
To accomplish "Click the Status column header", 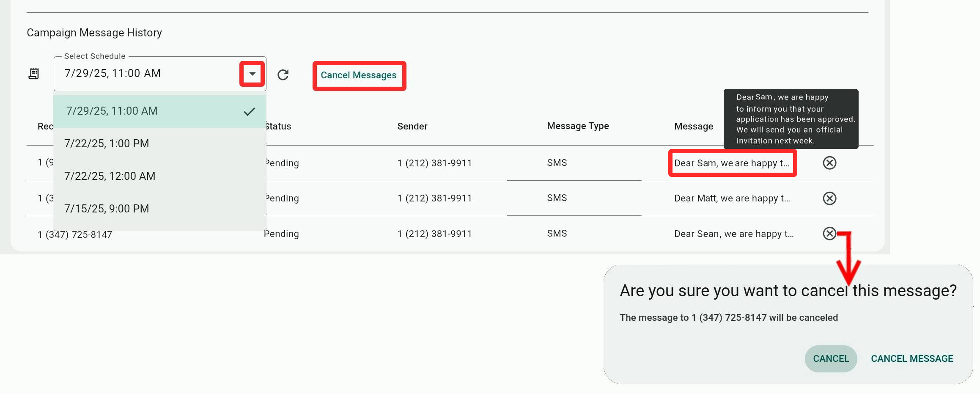I will 278,127.
